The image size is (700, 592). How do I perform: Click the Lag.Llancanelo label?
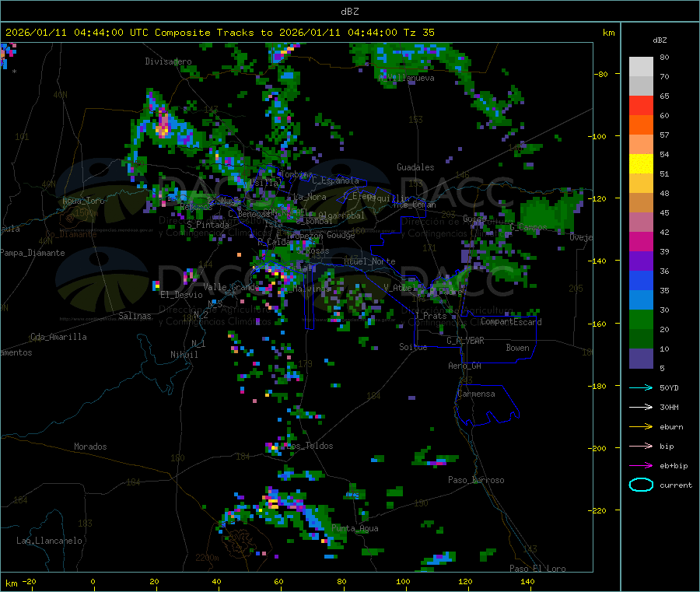[x=49, y=541]
